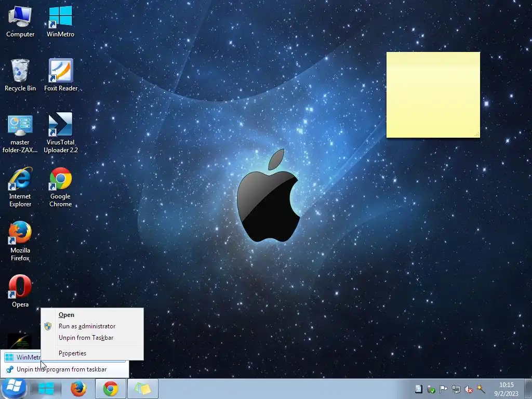Click the magic wand tray icon
This screenshot has width=532, height=399.
pyautogui.click(x=481, y=389)
